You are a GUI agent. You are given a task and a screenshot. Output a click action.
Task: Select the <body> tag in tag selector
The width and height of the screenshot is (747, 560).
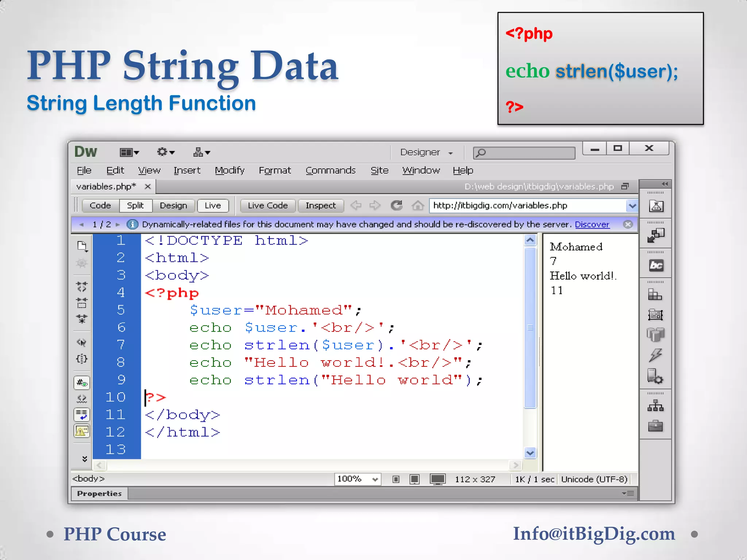tap(89, 479)
